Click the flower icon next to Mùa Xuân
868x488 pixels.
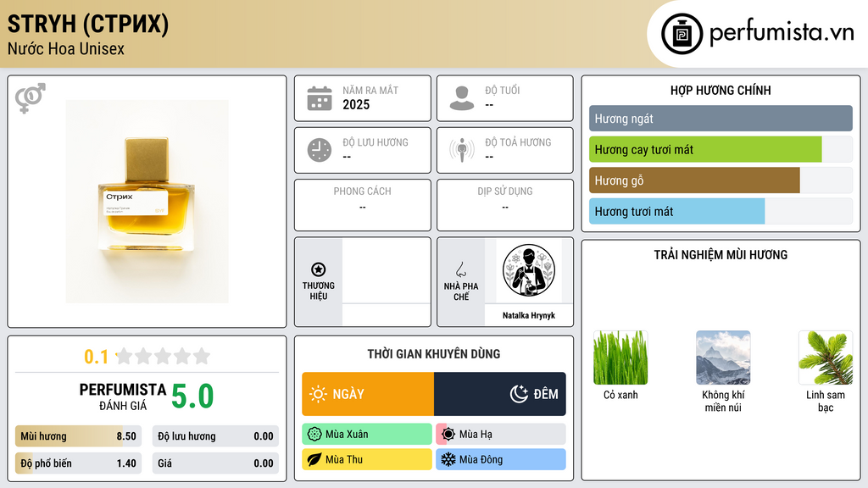click(x=314, y=435)
